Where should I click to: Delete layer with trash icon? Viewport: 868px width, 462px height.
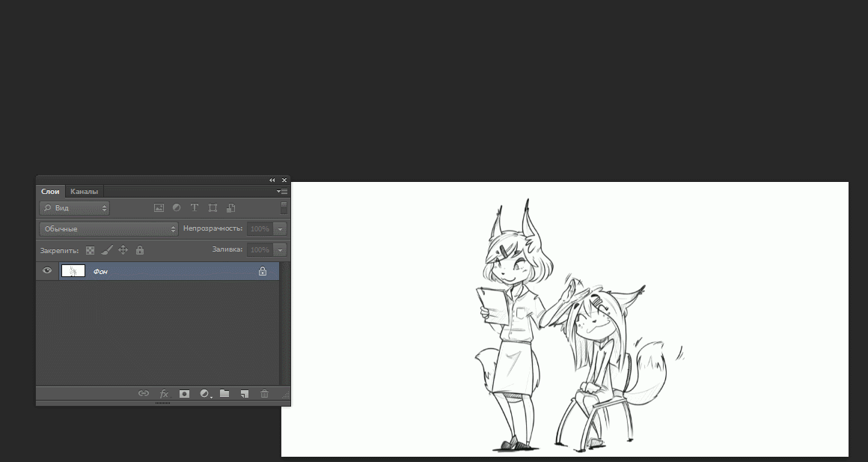pyautogui.click(x=265, y=393)
